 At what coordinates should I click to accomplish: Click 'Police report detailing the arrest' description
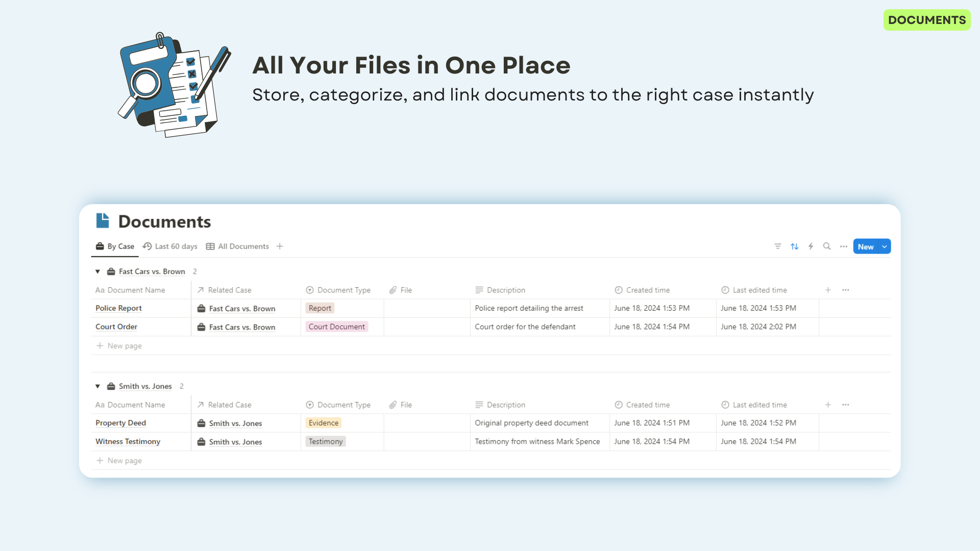(529, 308)
